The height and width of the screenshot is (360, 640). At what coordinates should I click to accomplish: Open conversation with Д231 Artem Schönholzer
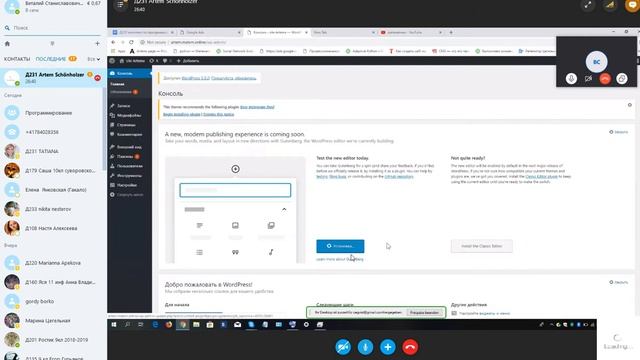[x=53, y=78]
